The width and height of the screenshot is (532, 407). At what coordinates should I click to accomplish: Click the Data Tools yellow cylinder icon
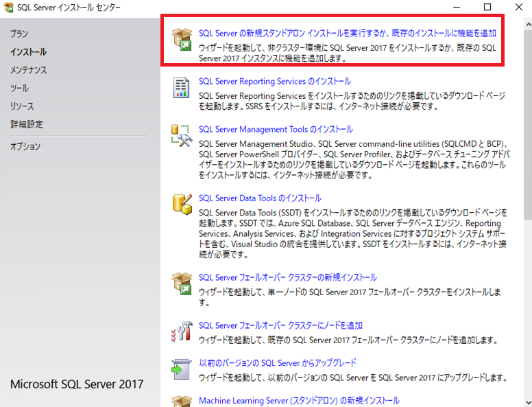click(182, 204)
